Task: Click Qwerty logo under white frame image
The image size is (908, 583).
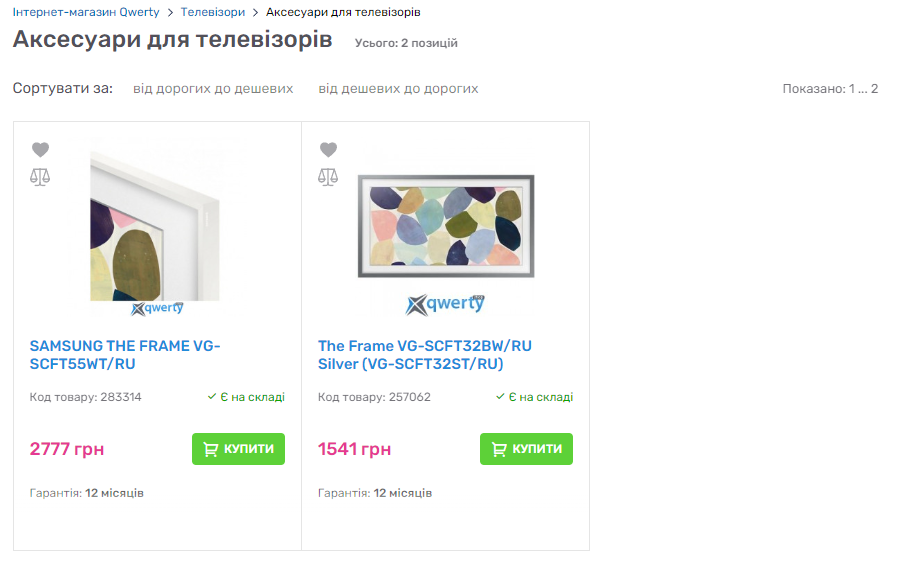Action: (157, 309)
